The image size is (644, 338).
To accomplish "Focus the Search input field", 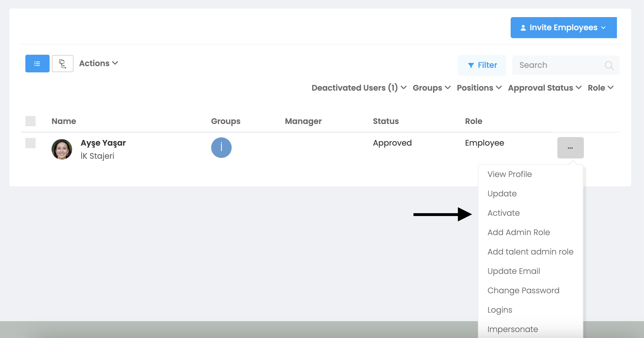I will [x=559, y=65].
